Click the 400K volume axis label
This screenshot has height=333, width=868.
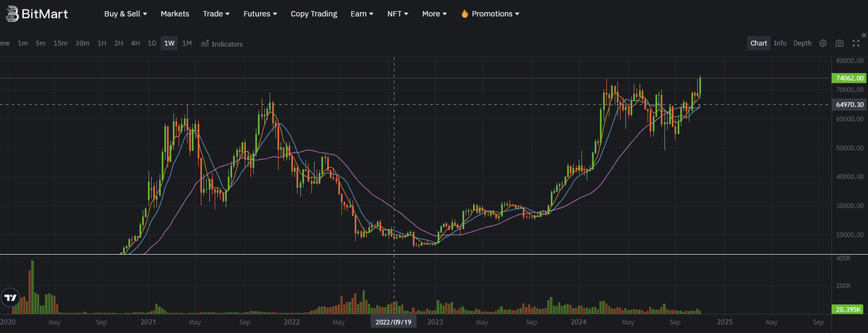coord(843,258)
